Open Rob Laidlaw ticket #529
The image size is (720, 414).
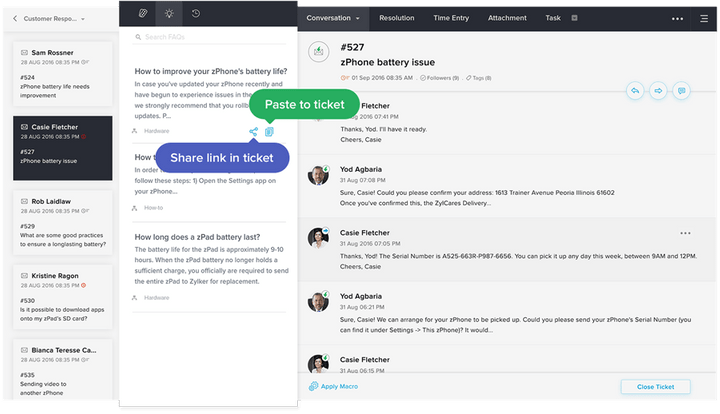point(62,222)
